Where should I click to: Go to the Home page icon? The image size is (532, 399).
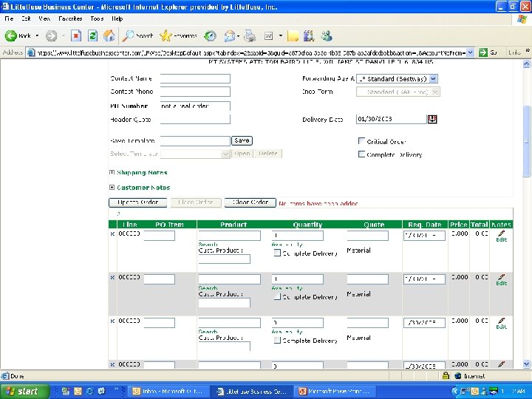(109, 35)
